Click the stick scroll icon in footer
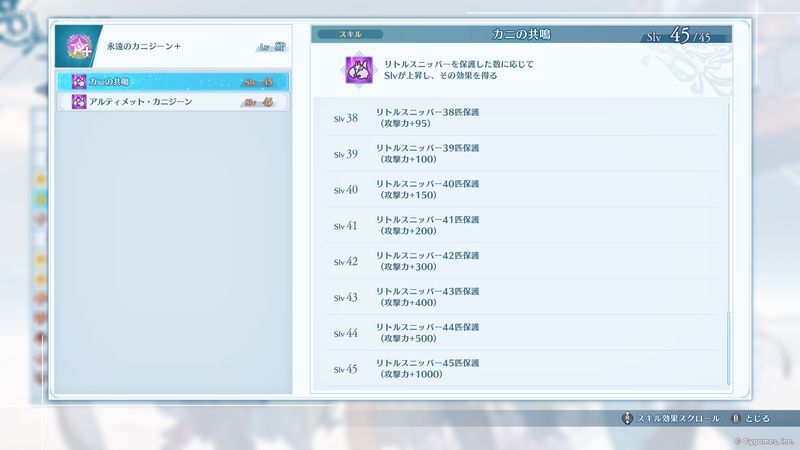The image size is (800, 450). point(627,418)
